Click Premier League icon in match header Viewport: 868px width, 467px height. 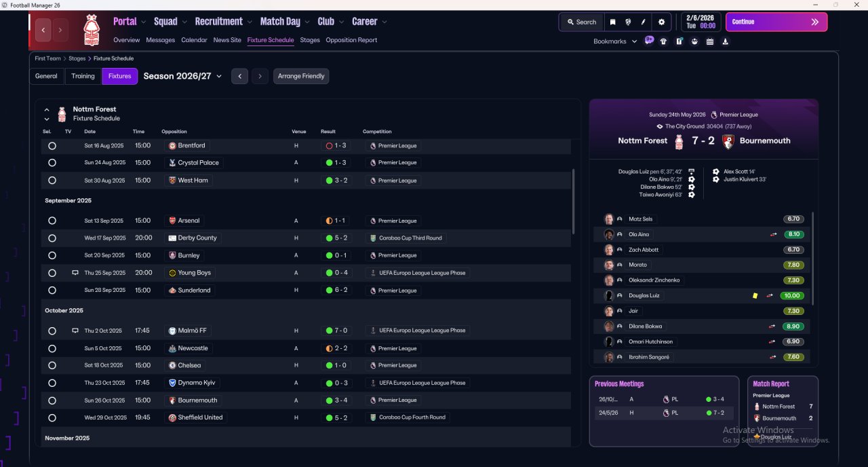[x=713, y=115]
